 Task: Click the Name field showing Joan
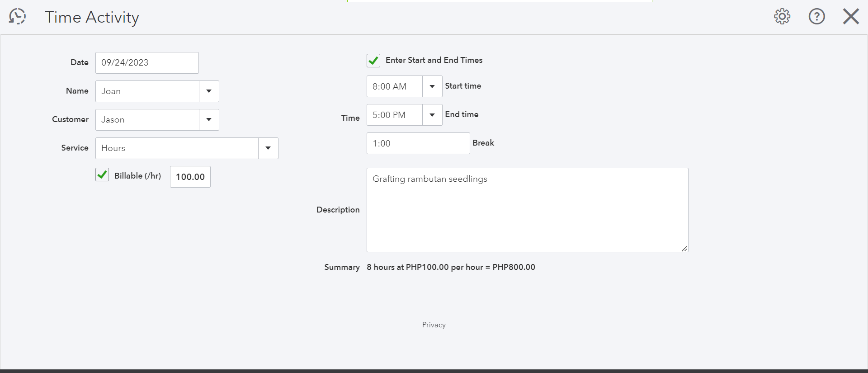pyautogui.click(x=147, y=91)
